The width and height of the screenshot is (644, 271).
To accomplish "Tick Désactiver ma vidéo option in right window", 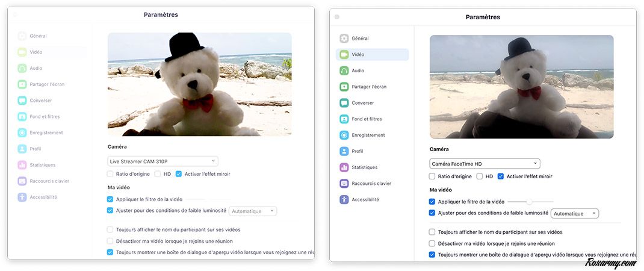I will [x=432, y=243].
